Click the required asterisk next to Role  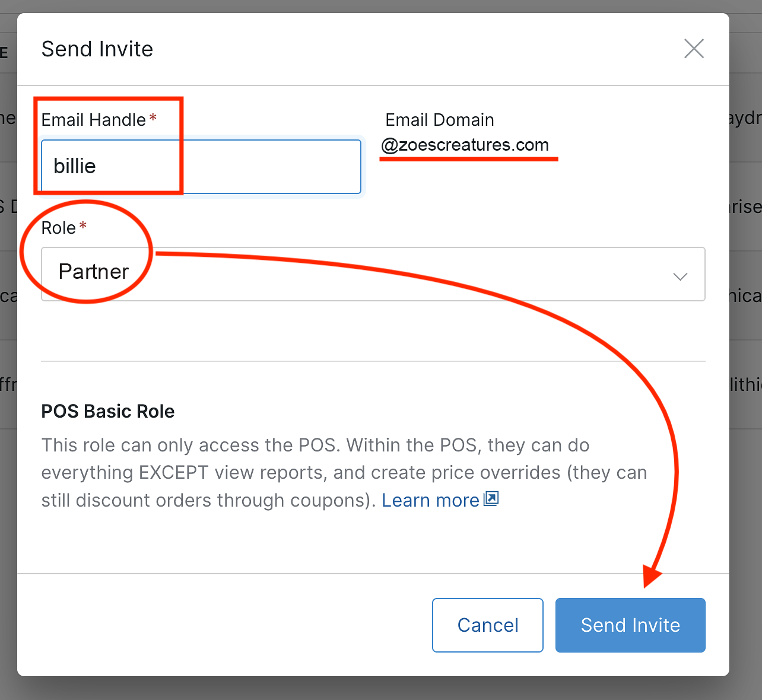[82, 224]
